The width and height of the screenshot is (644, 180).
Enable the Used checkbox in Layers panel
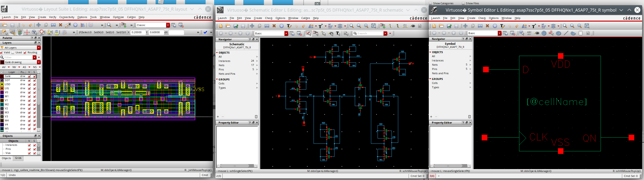pyautogui.click(x=13, y=52)
